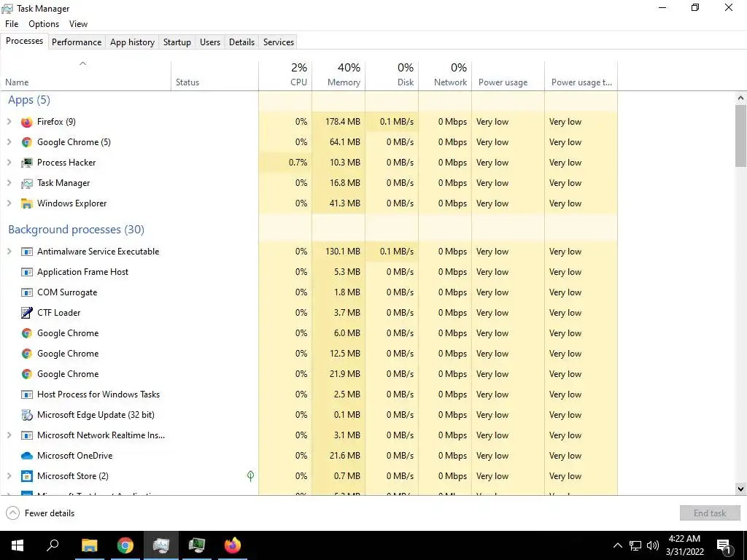Click the Google Chrome (5) app icon
This screenshot has height=560, width=747.
(27, 142)
